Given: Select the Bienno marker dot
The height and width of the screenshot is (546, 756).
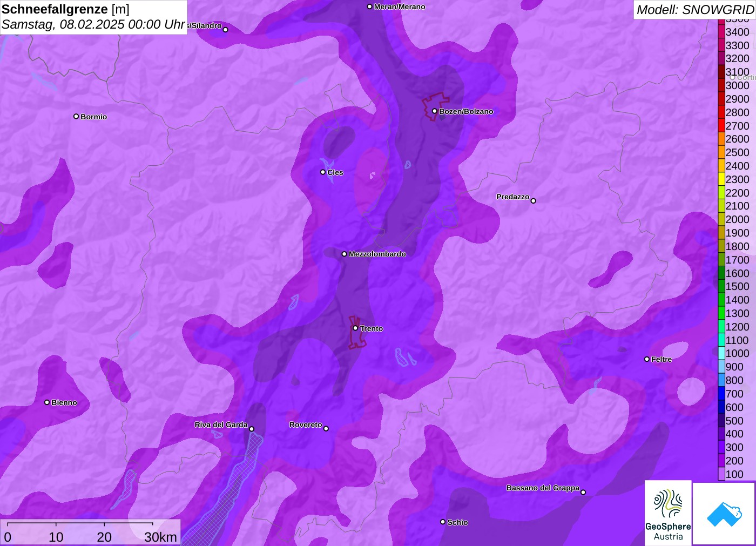Looking at the screenshot, I should (x=47, y=402).
